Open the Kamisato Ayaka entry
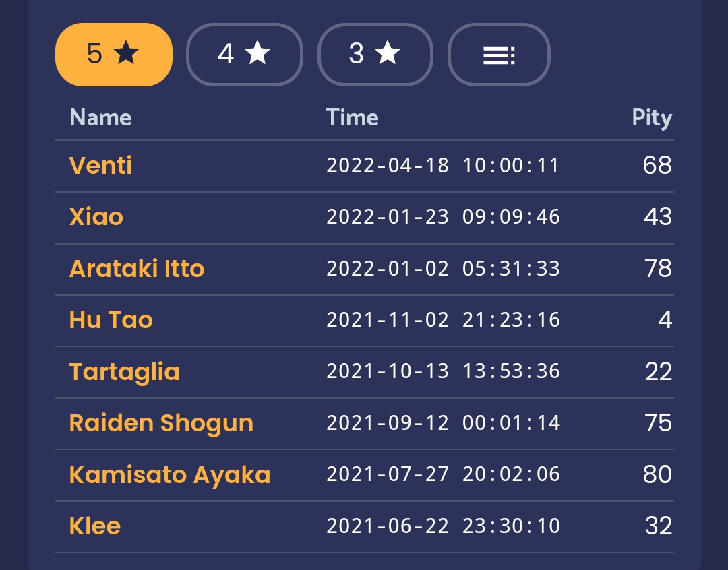The height and width of the screenshot is (570, 728). click(x=170, y=475)
